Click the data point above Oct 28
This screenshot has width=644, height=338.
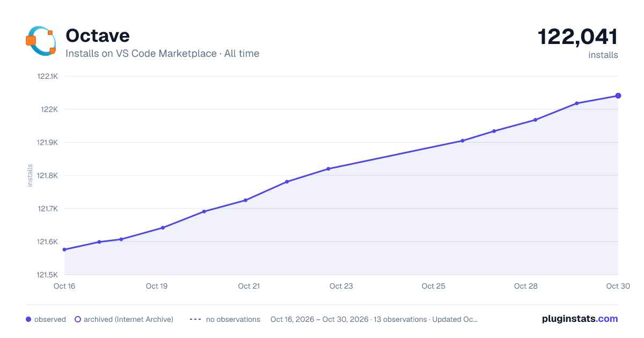click(535, 120)
